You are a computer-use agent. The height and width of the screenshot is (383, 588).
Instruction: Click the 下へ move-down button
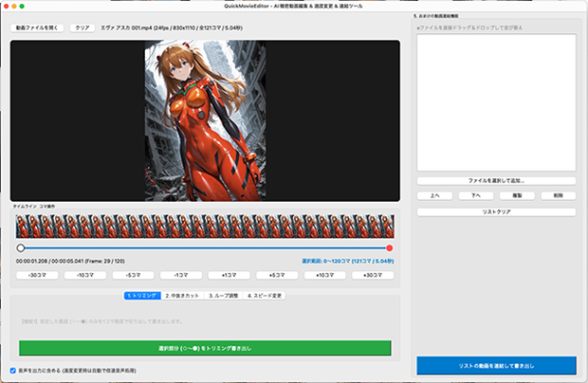(476, 195)
